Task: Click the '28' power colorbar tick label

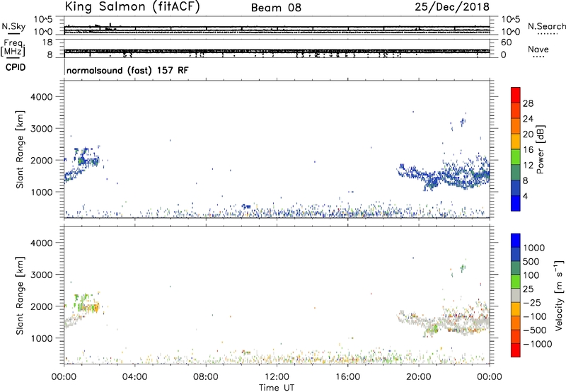Action: [528, 103]
